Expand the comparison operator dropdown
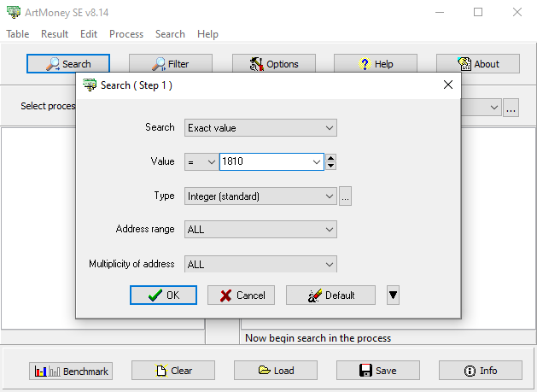Viewport: 537px width, 392px height. pyautogui.click(x=201, y=161)
